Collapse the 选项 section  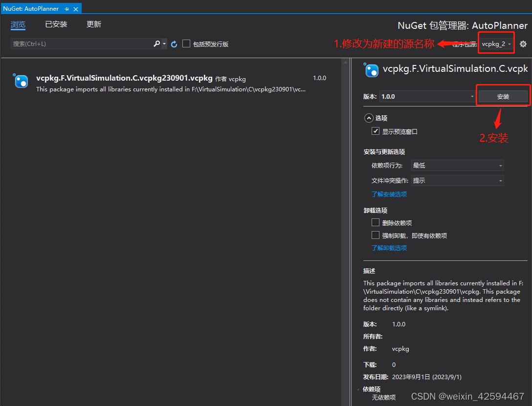369,118
